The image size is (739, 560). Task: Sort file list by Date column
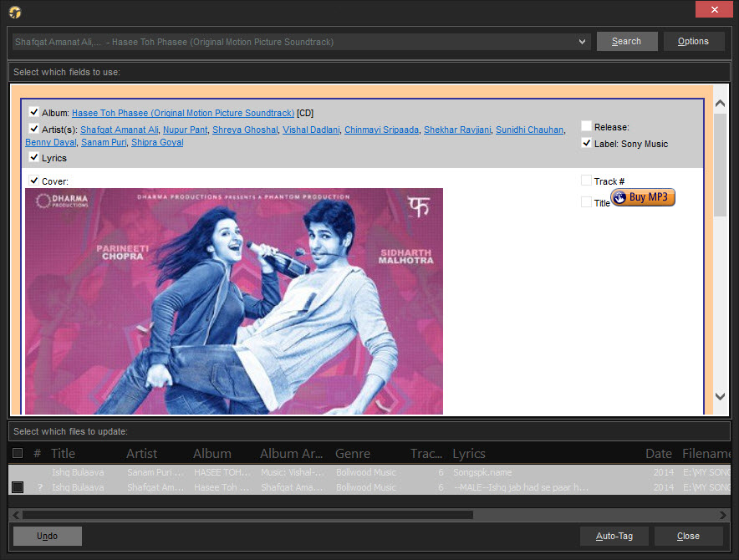(x=659, y=454)
